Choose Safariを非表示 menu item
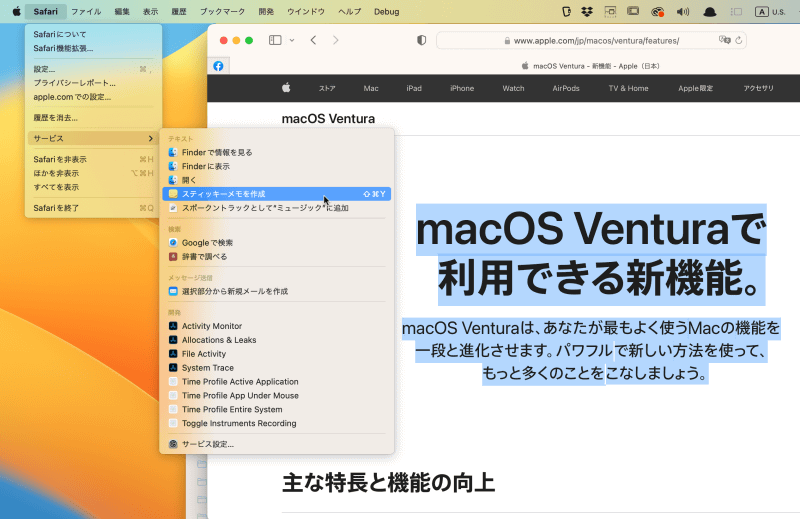The width and height of the screenshot is (800, 519). [x=93, y=159]
